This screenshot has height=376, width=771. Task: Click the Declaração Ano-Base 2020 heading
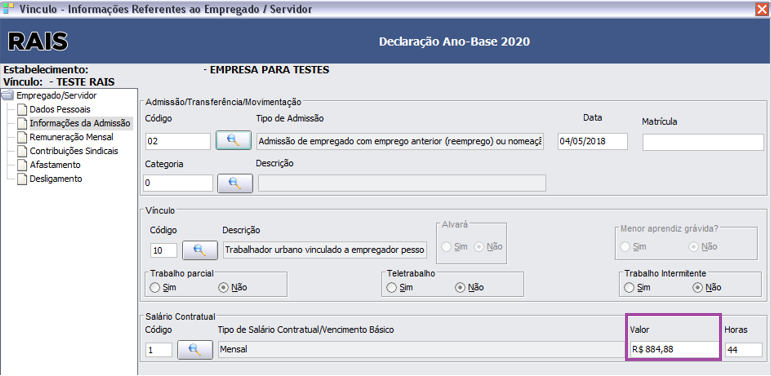point(454,42)
